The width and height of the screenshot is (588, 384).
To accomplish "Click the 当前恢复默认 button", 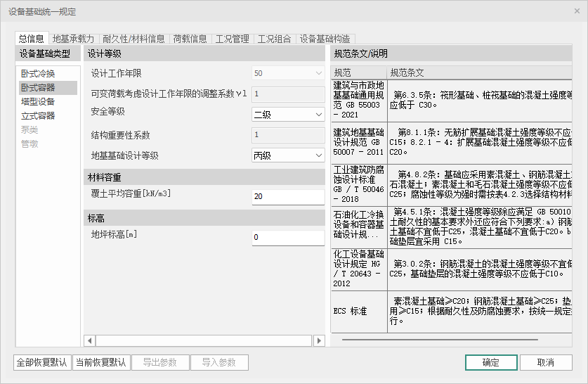I will tap(100, 363).
